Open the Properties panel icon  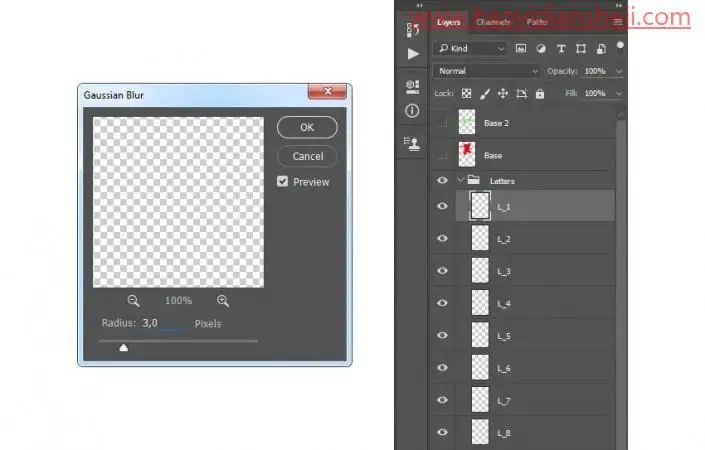(x=412, y=87)
